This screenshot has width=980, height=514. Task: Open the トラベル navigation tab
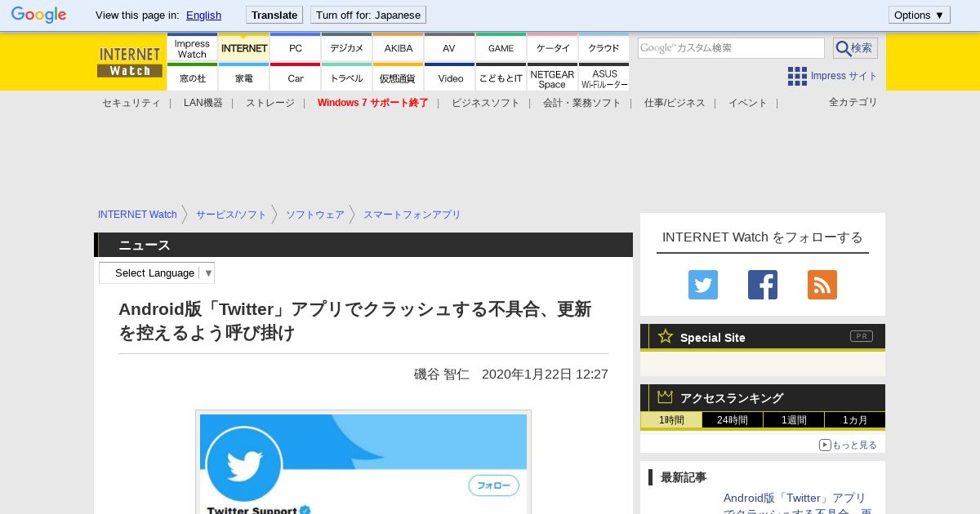pos(347,78)
